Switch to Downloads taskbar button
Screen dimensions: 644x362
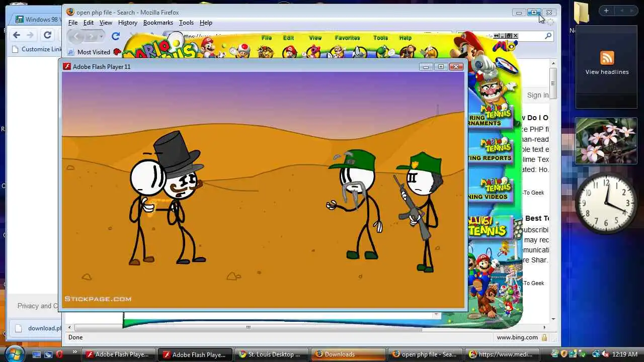pos(348,354)
